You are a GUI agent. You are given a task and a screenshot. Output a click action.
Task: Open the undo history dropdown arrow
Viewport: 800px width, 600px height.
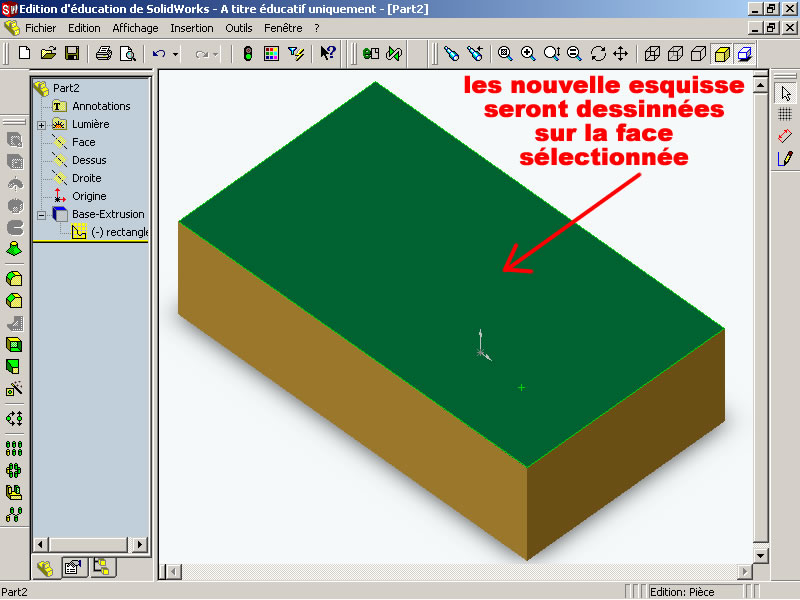click(175, 54)
